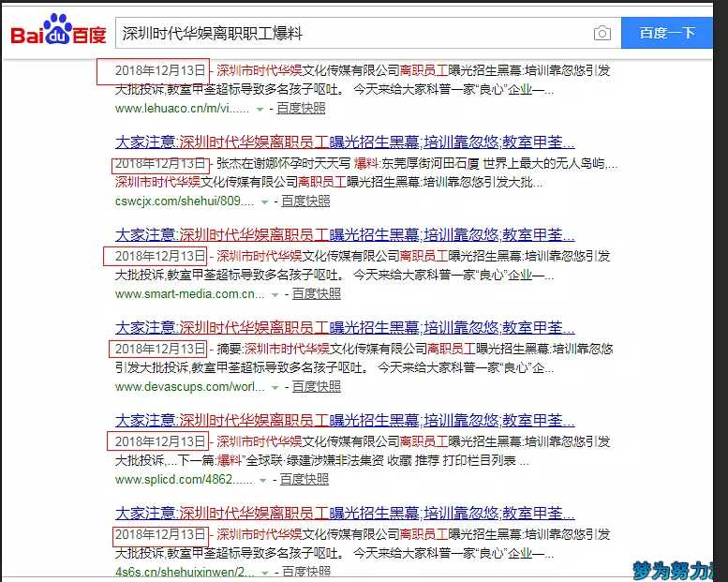This screenshot has width=728, height=582.
Task: Open result title above www.devascups.com snippet
Action: (345, 328)
